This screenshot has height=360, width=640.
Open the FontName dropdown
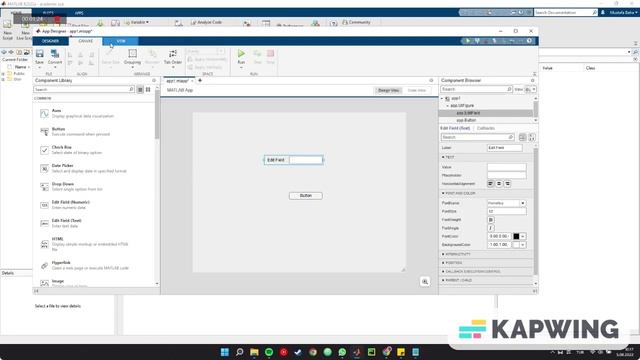(522, 203)
